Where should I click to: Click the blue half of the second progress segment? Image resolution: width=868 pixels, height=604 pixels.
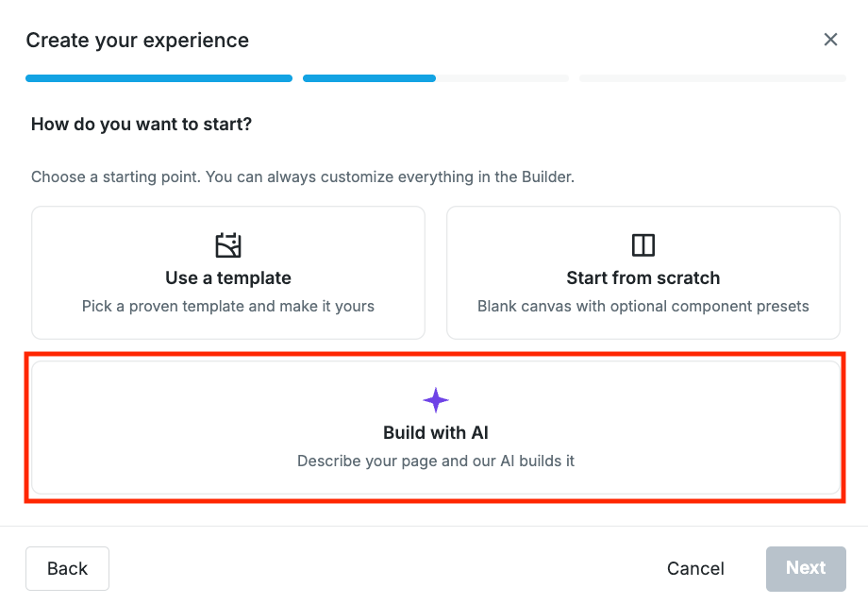pyautogui.click(x=369, y=78)
